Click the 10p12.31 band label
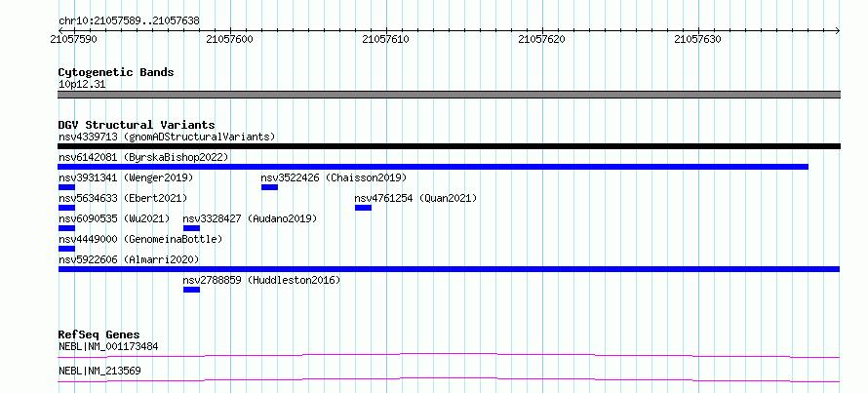The height and width of the screenshot is (393, 868). click(82, 85)
